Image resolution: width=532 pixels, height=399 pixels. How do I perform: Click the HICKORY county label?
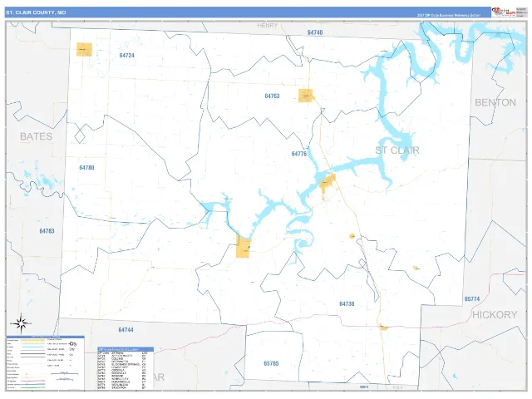coord(495,315)
